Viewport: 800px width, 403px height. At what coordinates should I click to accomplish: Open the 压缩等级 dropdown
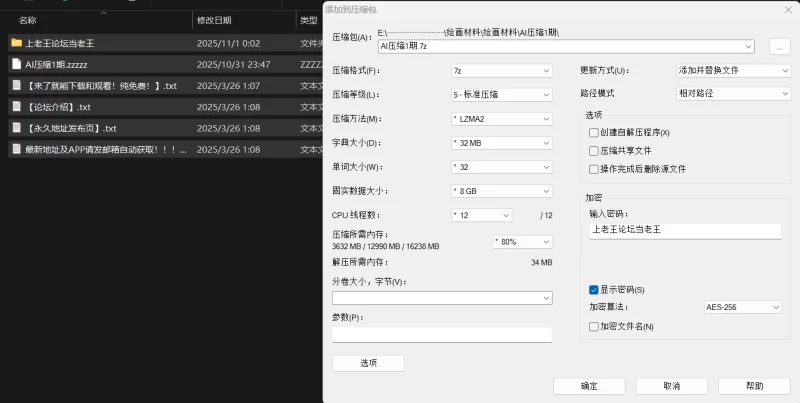click(502, 94)
